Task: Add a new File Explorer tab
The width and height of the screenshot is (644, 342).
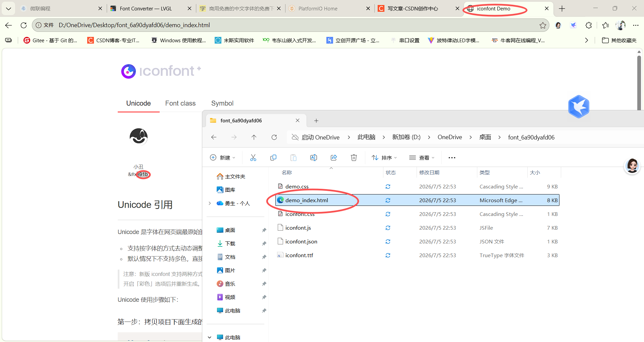Action: [316, 121]
